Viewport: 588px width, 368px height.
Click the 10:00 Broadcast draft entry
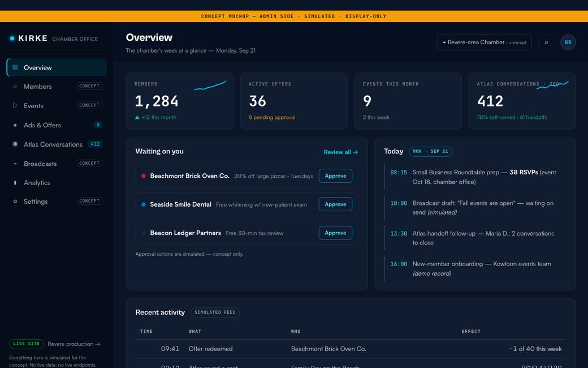(x=475, y=208)
